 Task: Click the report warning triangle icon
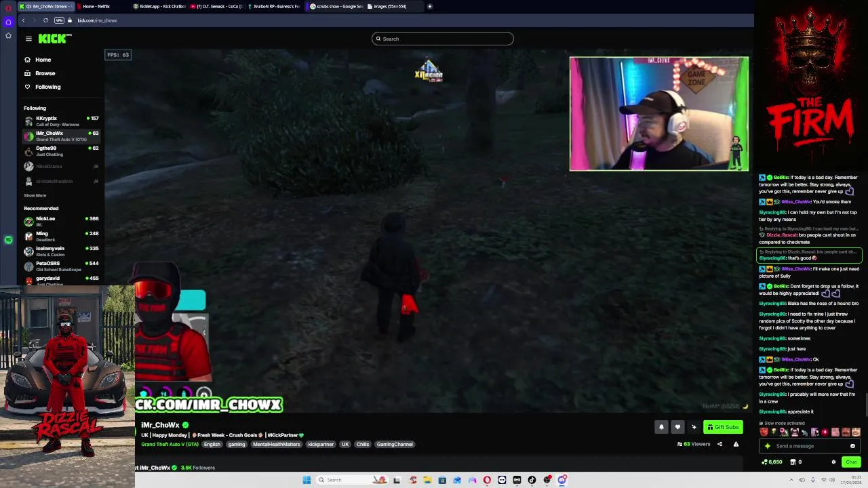[736, 444]
